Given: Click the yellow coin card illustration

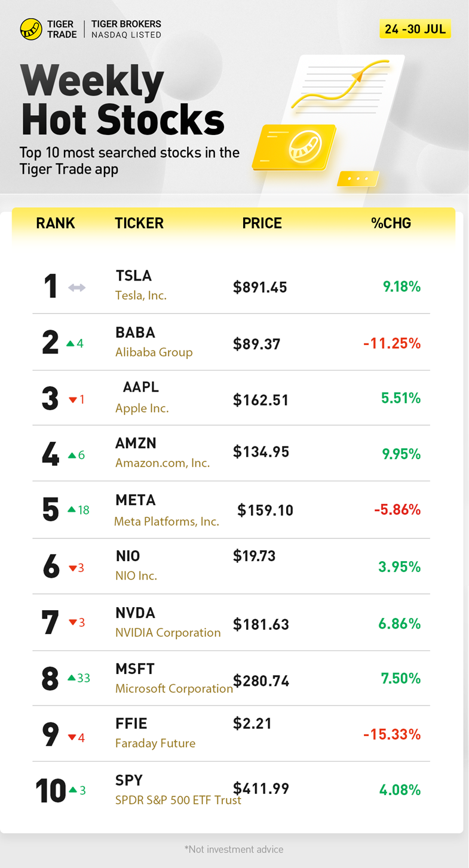Looking at the screenshot, I should 295,147.
